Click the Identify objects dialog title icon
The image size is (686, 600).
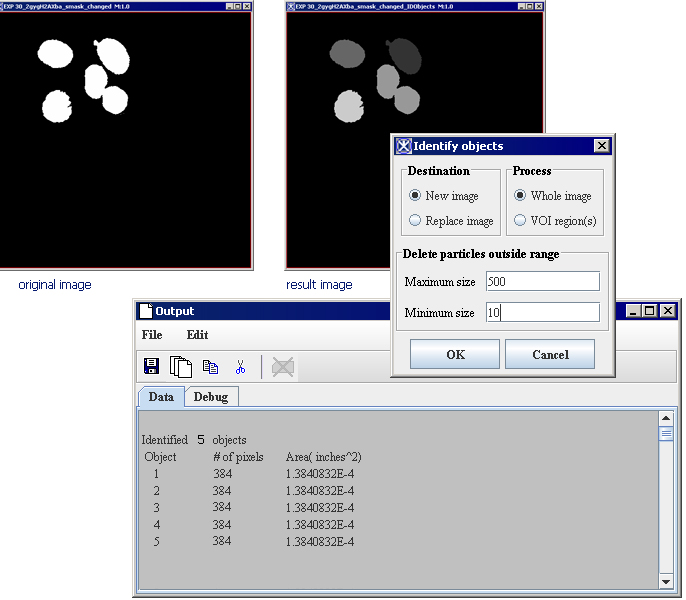tap(403, 146)
